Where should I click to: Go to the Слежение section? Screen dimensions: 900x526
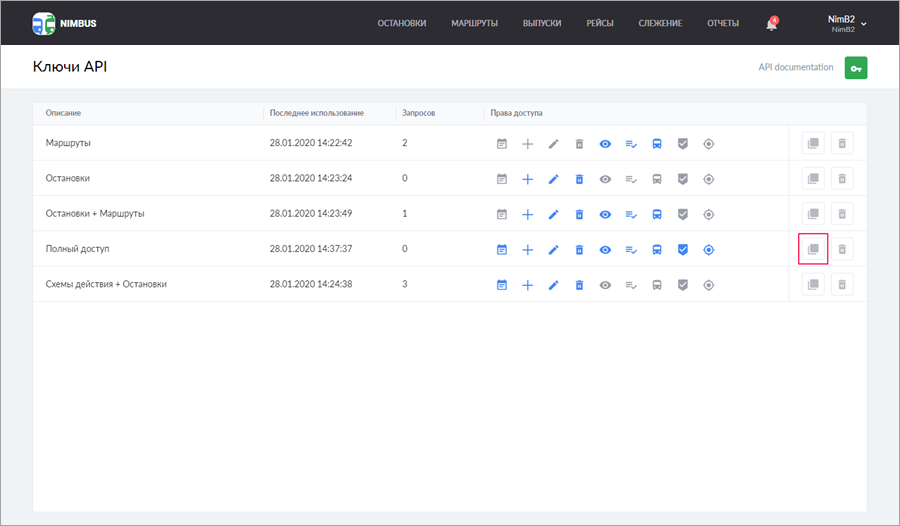(660, 23)
